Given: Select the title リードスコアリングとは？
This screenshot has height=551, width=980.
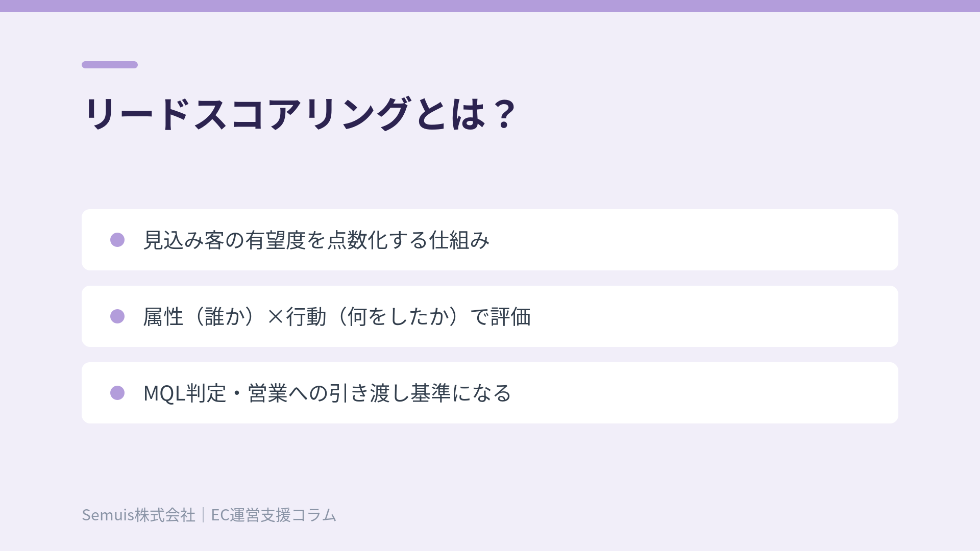Looking at the screenshot, I should (300, 113).
